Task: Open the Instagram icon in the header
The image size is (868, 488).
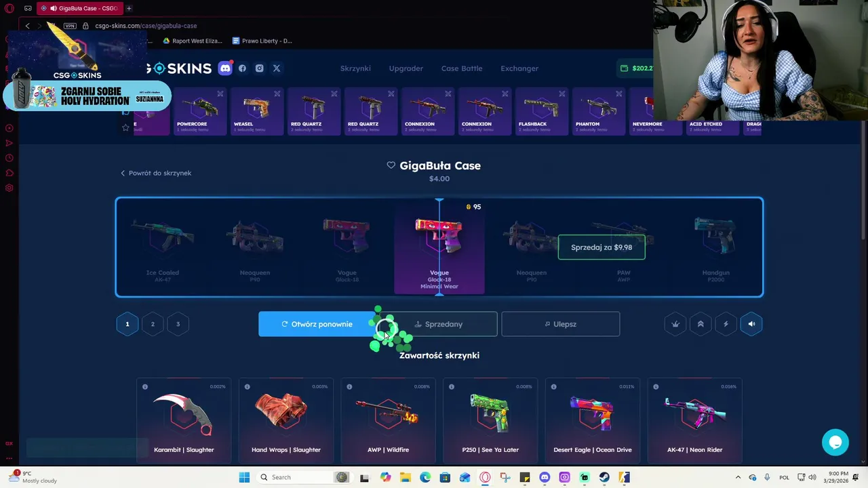Action: [259, 68]
